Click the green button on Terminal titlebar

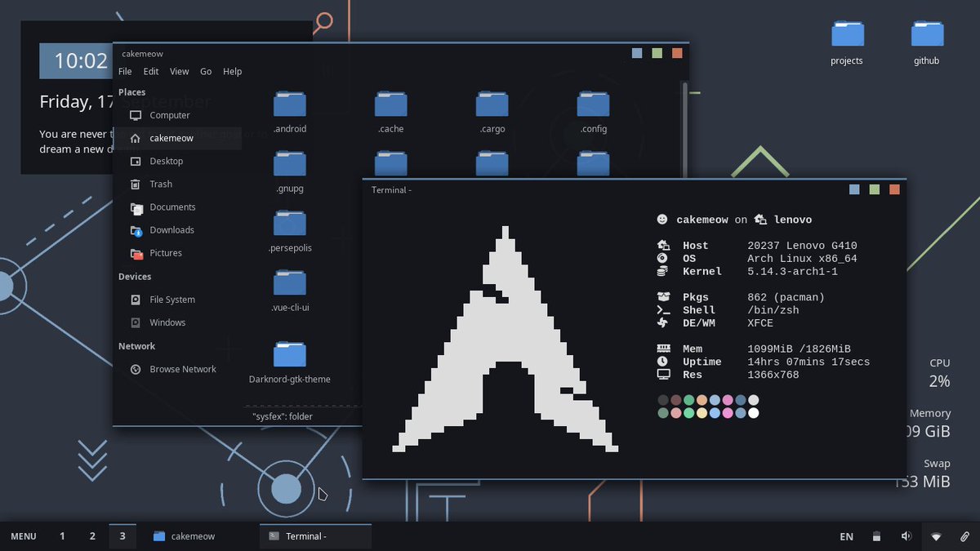point(875,189)
